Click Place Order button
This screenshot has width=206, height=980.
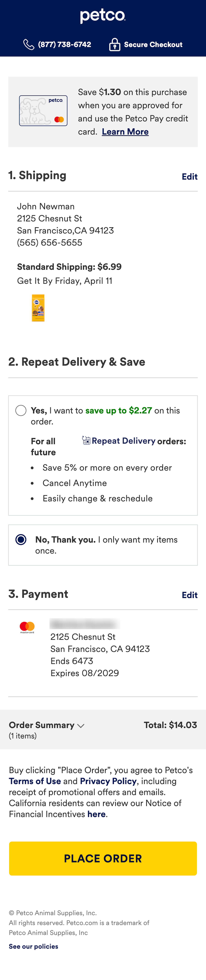(103, 859)
